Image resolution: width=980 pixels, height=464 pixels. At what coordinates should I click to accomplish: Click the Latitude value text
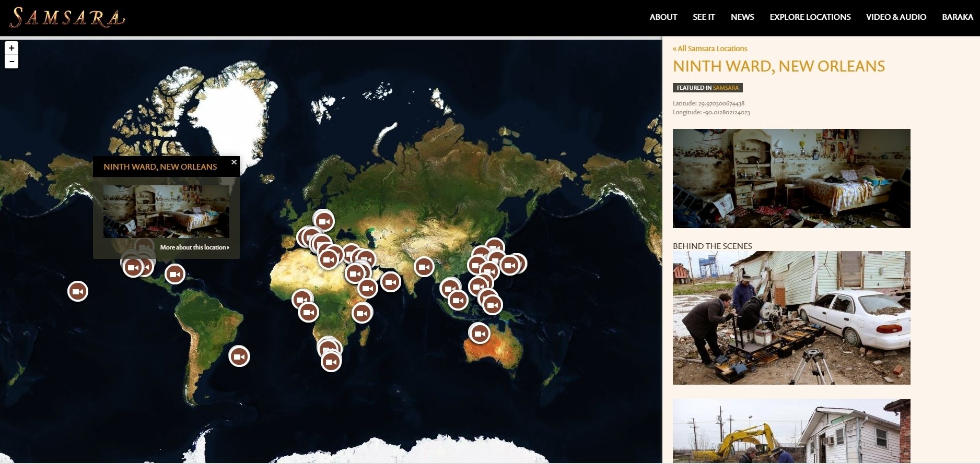[x=721, y=103]
